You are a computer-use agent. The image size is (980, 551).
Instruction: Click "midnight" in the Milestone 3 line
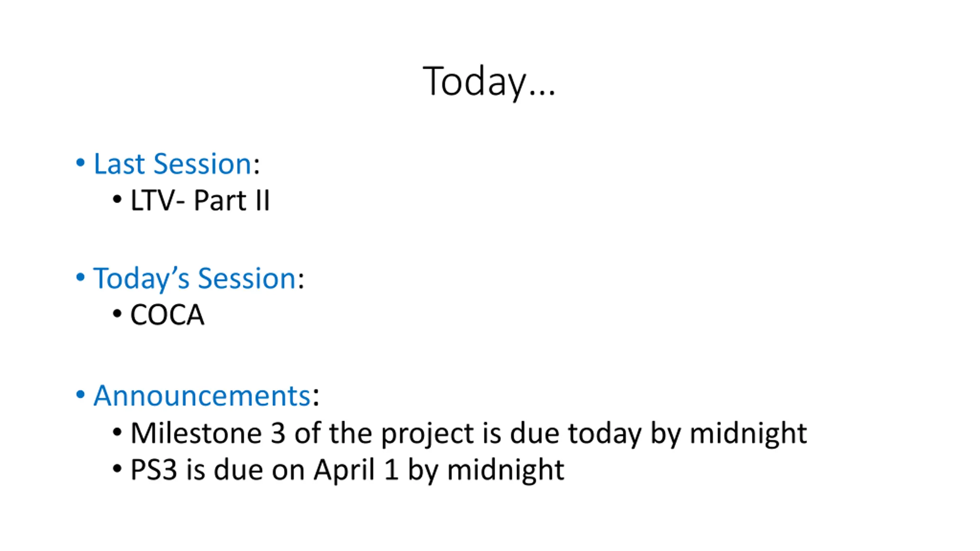click(x=748, y=434)
